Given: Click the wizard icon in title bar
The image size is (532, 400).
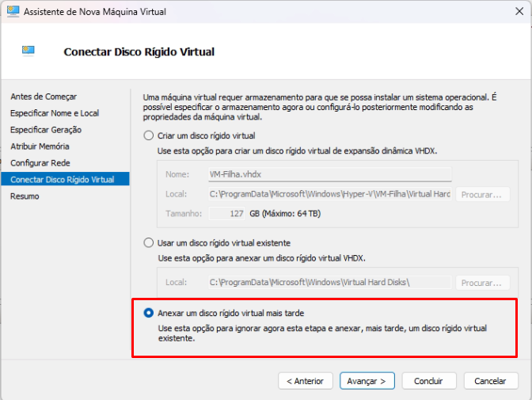Looking at the screenshot, I should [12, 12].
